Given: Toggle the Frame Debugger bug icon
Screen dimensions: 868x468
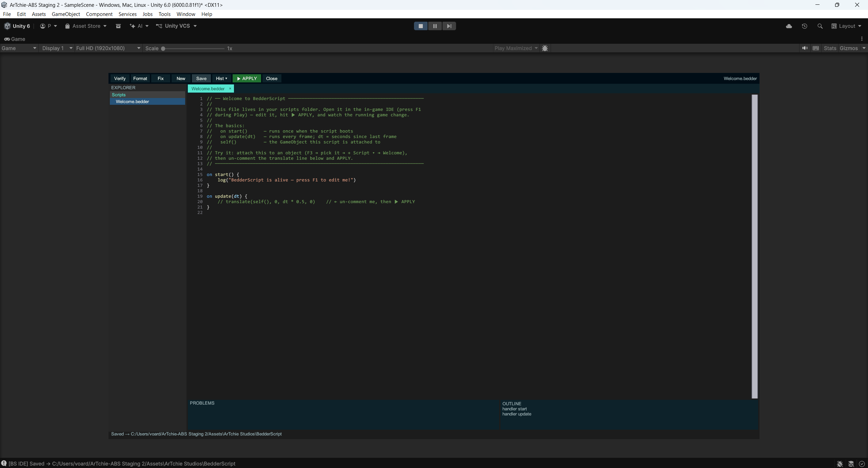Looking at the screenshot, I should coord(545,48).
